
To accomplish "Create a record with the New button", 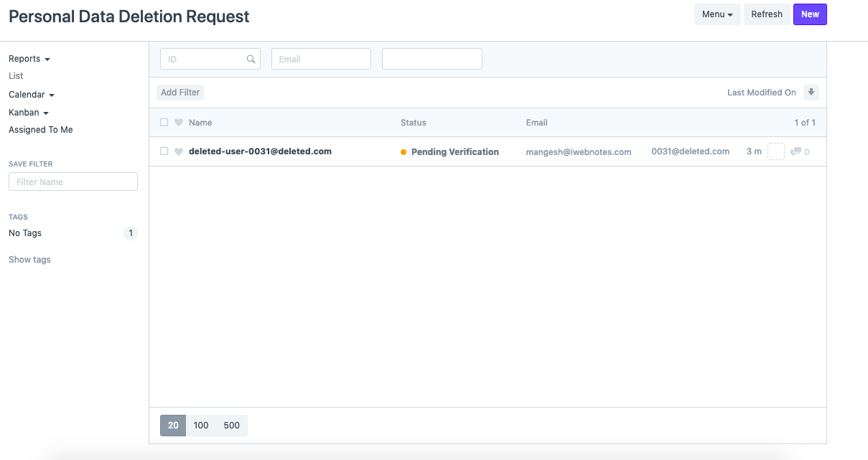I will [x=810, y=14].
